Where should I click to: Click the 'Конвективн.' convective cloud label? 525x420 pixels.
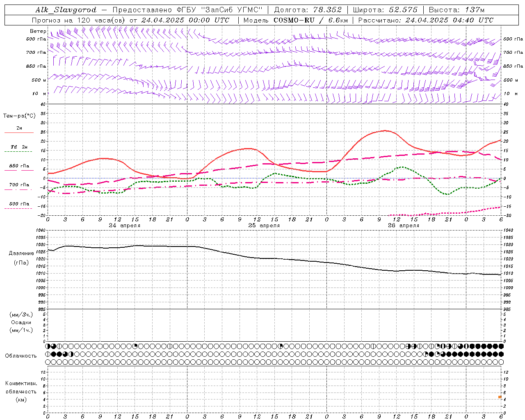(x=21, y=383)
